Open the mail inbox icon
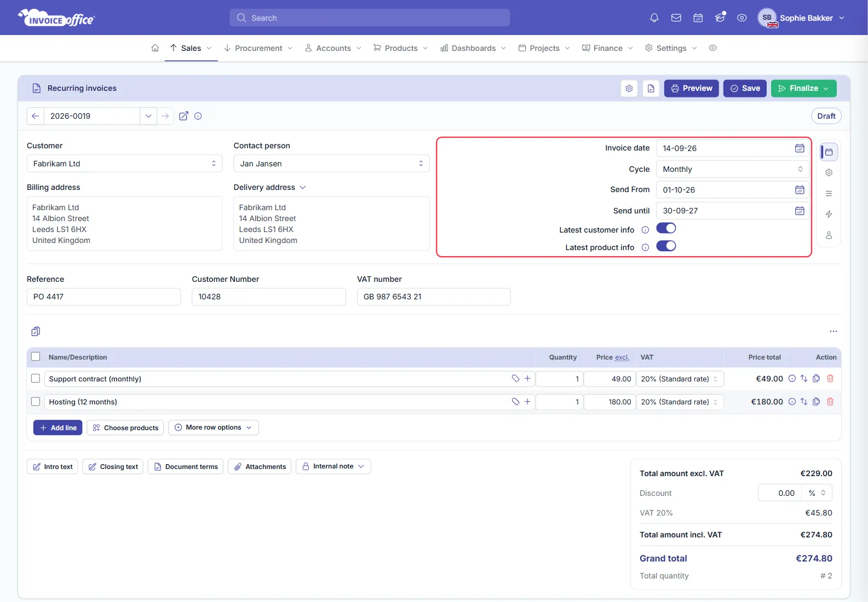Viewport: 868px width, 602px height. click(676, 18)
